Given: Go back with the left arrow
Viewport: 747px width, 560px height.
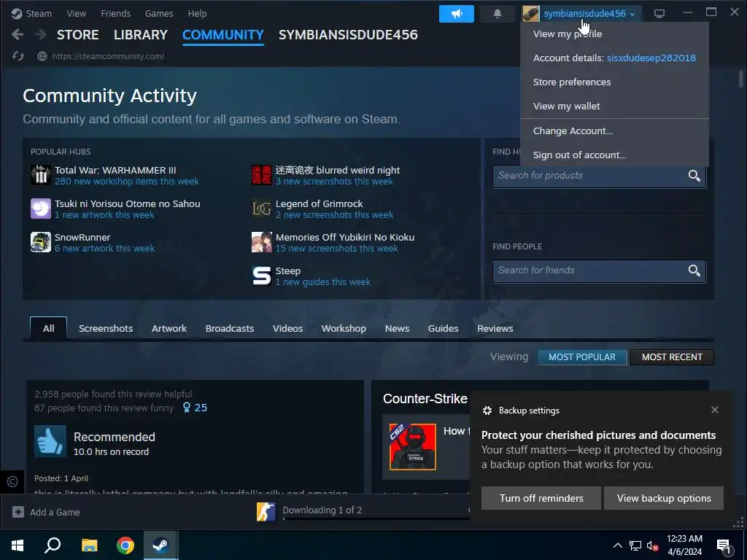Looking at the screenshot, I should 18,35.
